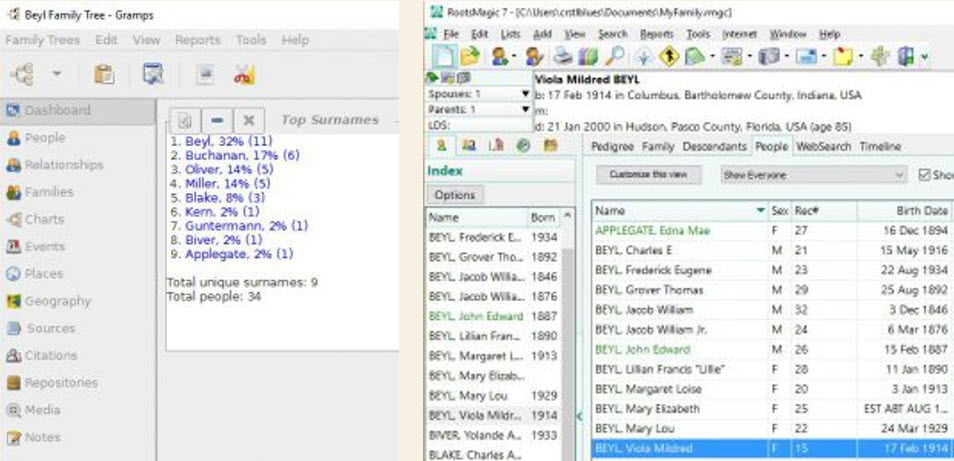
Task: Click Gramps configure view icon
Action: coord(153,74)
